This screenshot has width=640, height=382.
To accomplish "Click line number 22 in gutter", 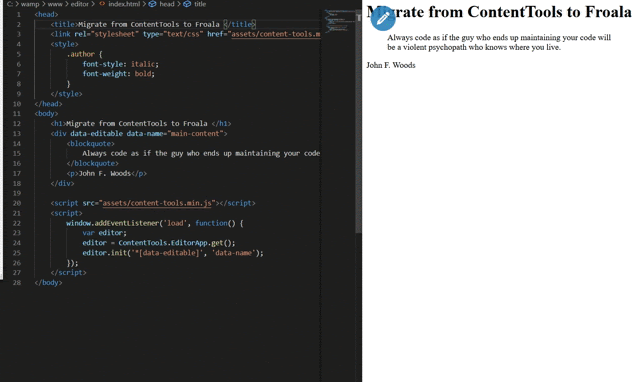I will pyautogui.click(x=17, y=223).
